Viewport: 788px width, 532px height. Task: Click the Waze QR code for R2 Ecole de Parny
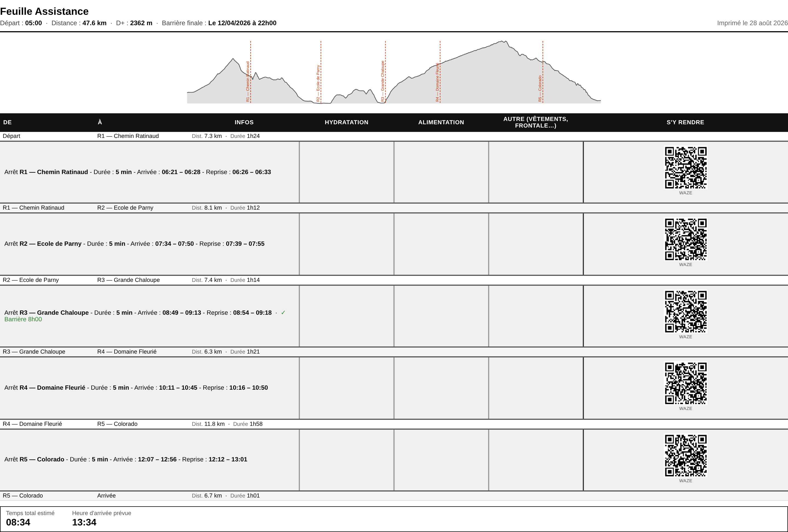[685, 239]
